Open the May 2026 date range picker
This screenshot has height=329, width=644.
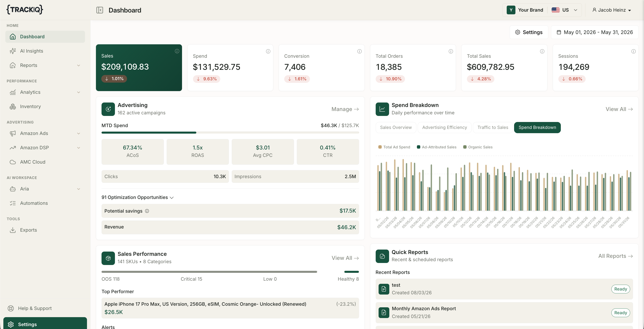595,32
